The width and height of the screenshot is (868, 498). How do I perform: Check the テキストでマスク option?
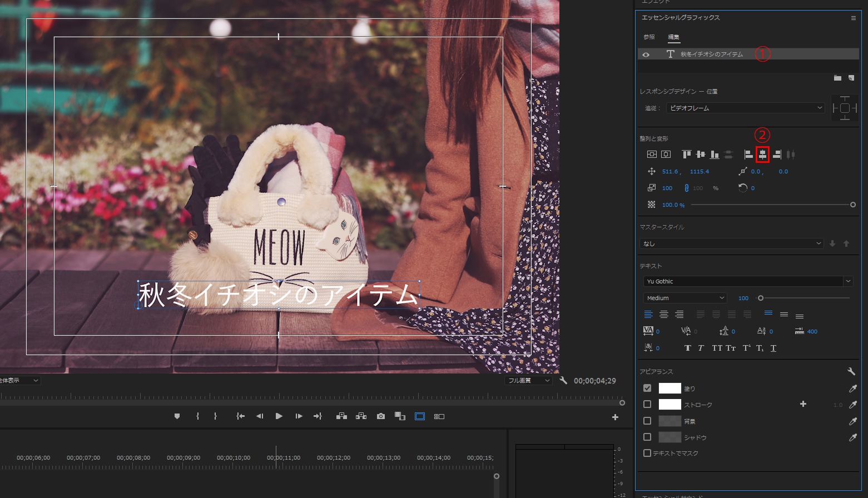647,453
